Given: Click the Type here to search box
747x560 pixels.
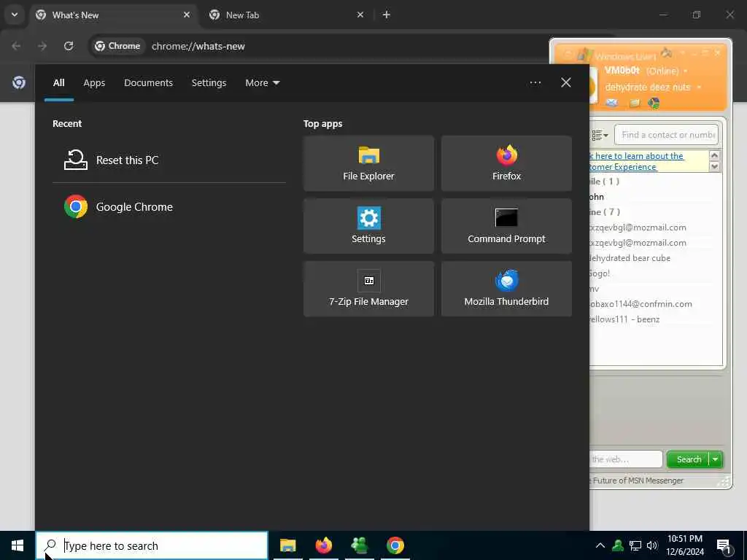Looking at the screenshot, I should (x=152, y=545).
